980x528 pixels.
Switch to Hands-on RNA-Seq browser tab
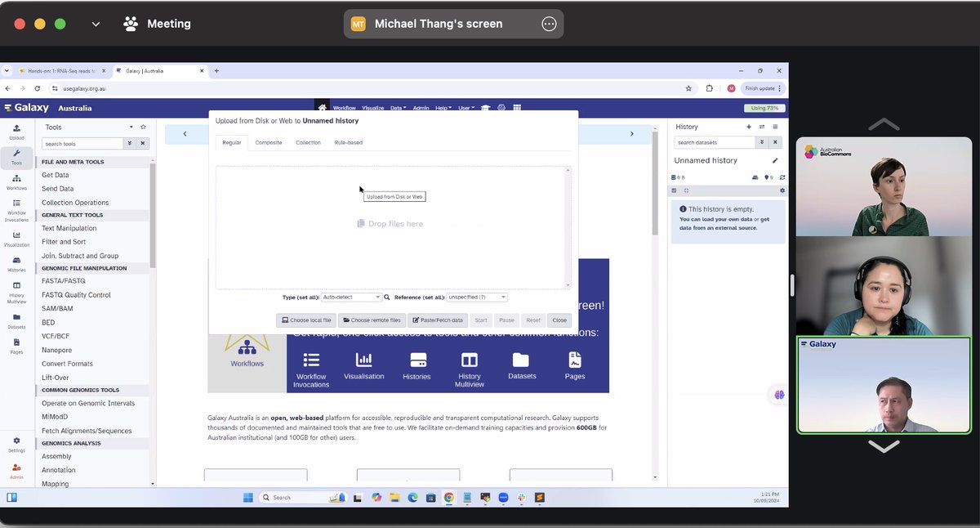(61, 71)
